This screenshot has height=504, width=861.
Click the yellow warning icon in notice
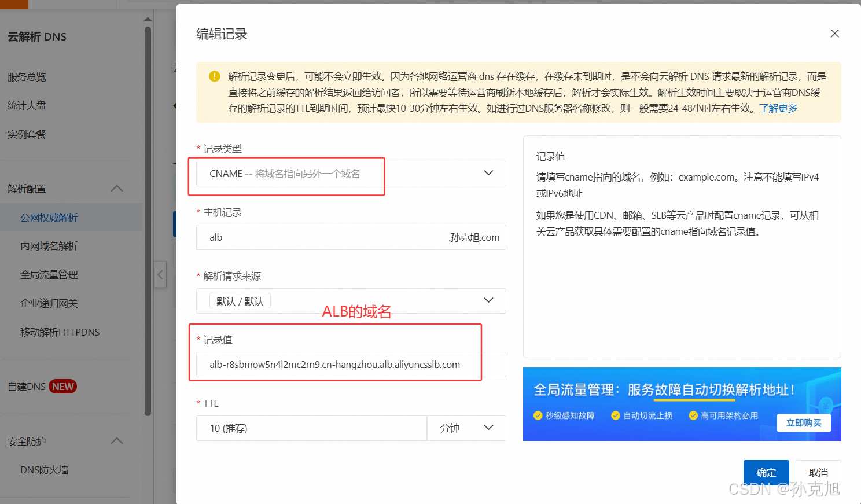pyautogui.click(x=214, y=76)
